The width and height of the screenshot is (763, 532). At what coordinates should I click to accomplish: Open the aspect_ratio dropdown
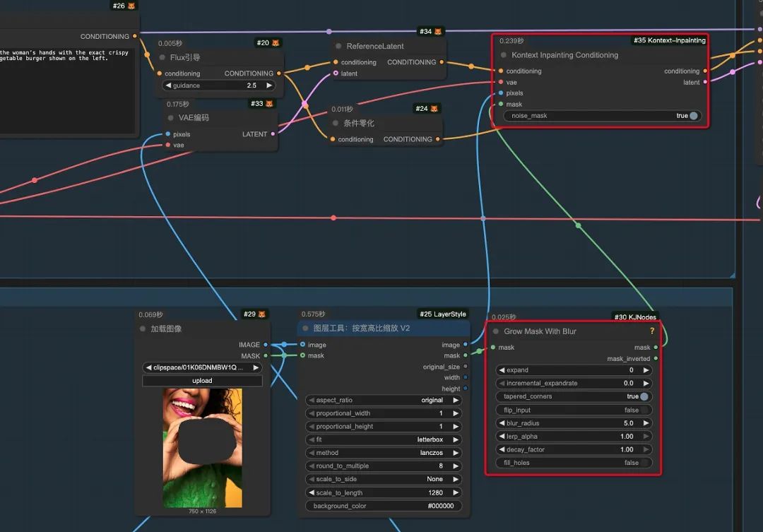point(384,400)
